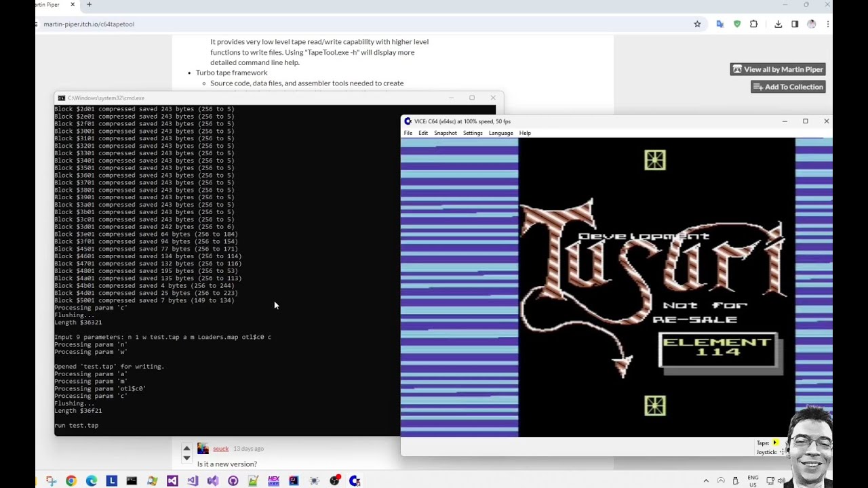Open Chrome downloads icon
The width and height of the screenshot is (868, 488).
pyautogui.click(x=778, y=24)
